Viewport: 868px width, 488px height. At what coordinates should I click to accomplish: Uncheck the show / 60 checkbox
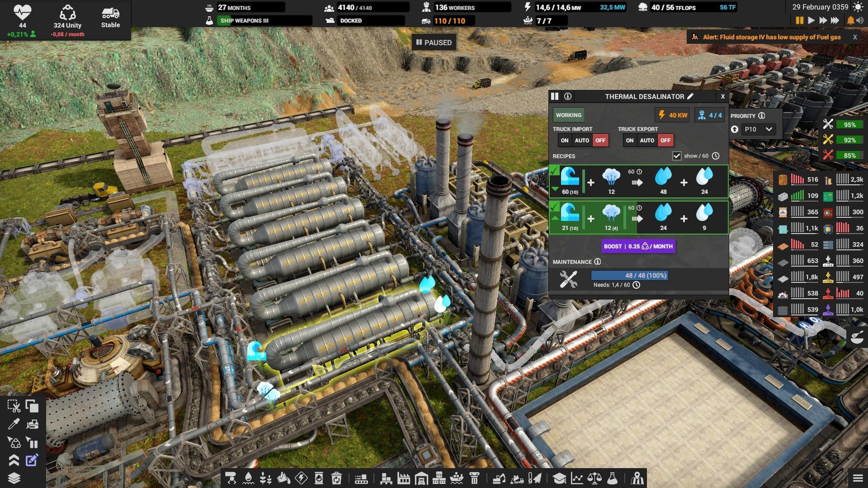(677, 156)
